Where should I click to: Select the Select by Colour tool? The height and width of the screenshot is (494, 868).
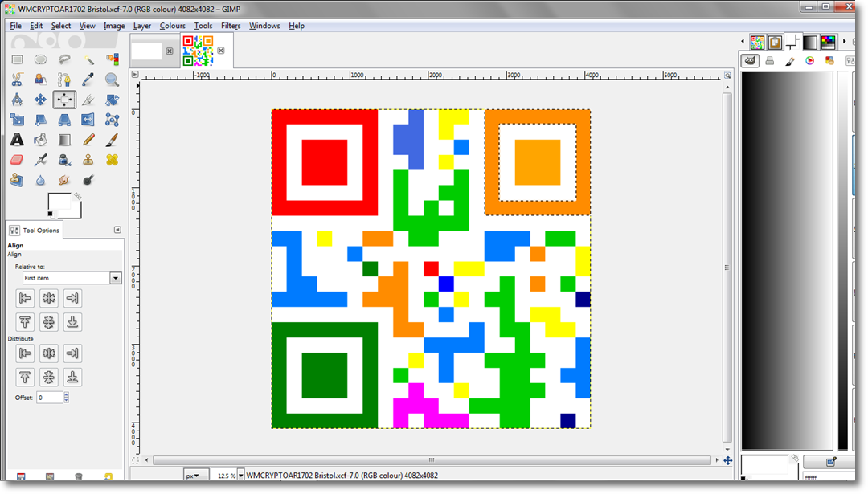[112, 59]
